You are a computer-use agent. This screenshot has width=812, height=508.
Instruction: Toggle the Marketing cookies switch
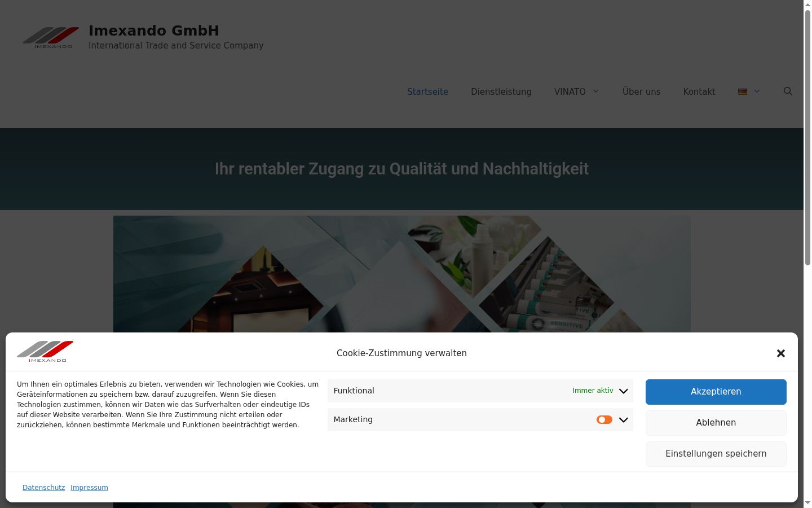[x=604, y=420]
